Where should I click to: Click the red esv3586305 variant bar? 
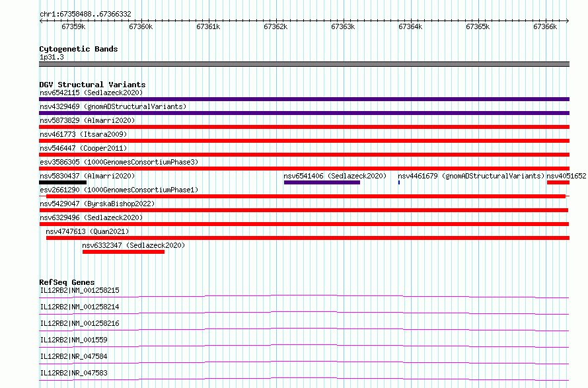pos(304,169)
